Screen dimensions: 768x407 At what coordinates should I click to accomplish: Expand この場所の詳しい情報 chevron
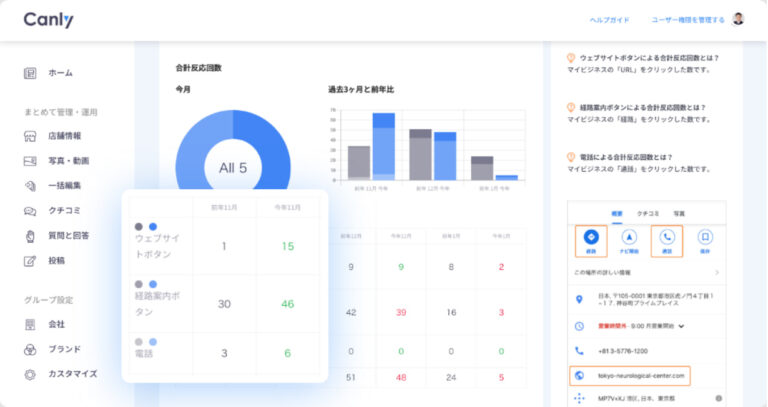click(716, 272)
